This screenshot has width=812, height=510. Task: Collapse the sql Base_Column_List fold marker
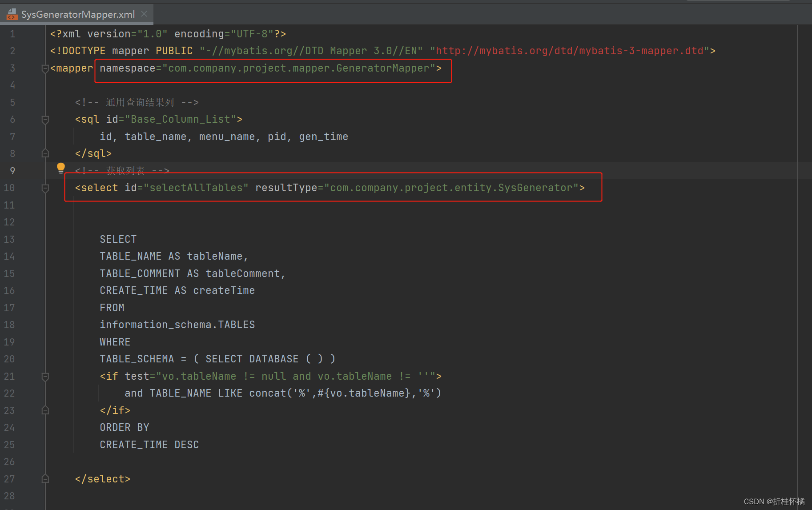click(45, 120)
